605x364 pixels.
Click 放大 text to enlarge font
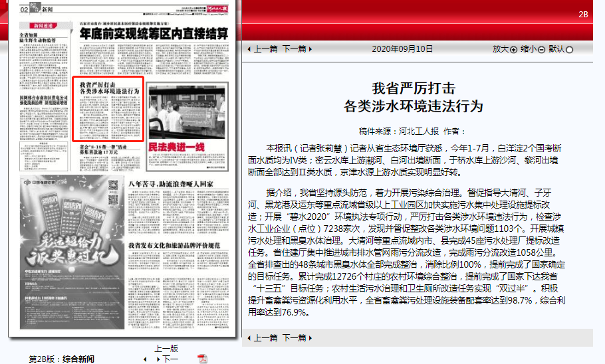500,49
